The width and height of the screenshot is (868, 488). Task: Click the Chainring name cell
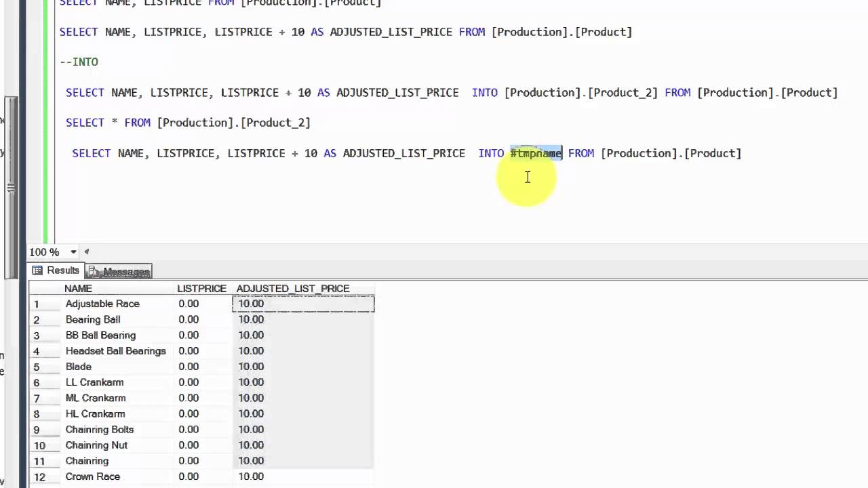[x=119, y=461]
